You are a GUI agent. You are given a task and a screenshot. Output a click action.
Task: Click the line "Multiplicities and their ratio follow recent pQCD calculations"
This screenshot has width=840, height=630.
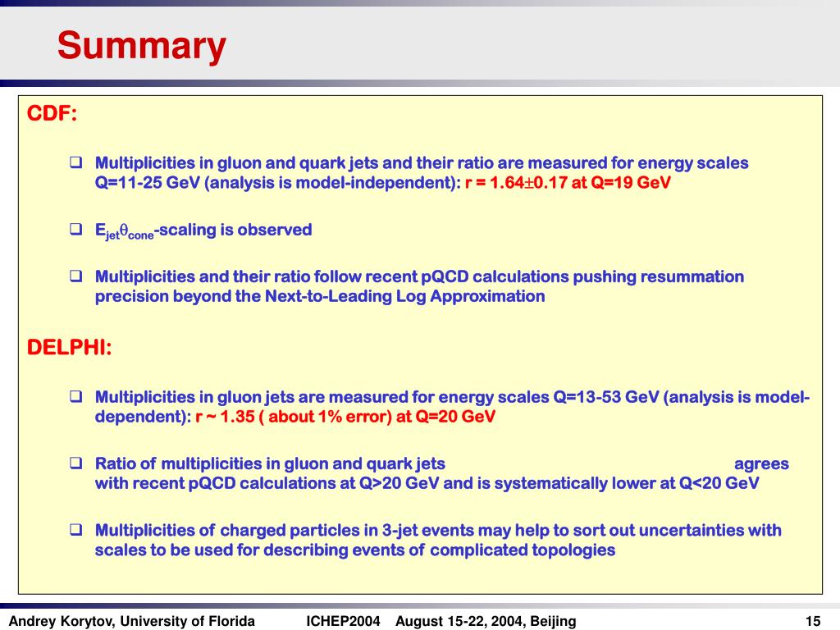(x=419, y=276)
